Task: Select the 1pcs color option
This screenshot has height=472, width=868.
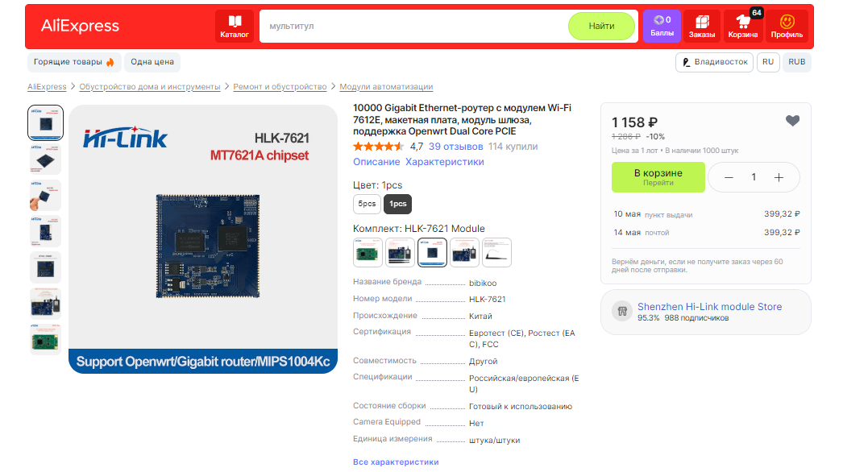Action: point(397,204)
